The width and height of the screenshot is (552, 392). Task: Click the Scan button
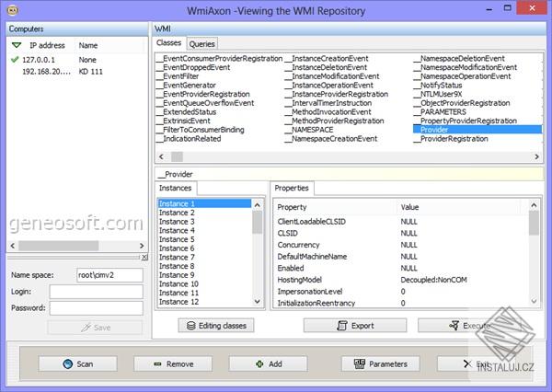tap(78, 363)
